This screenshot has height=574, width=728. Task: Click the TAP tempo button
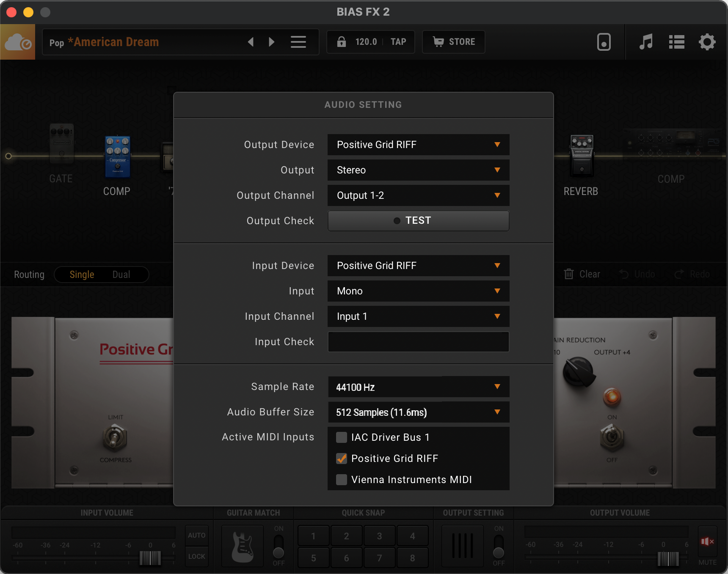[398, 42]
